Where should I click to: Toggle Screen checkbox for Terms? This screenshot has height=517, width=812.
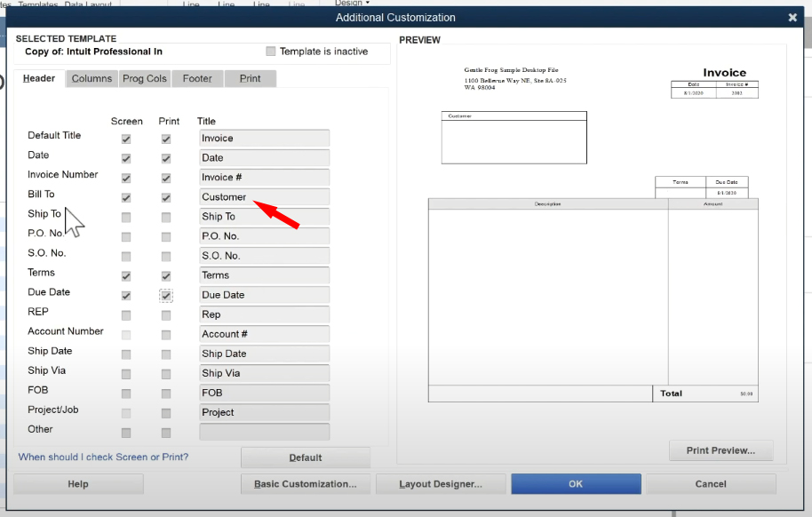pyautogui.click(x=126, y=276)
